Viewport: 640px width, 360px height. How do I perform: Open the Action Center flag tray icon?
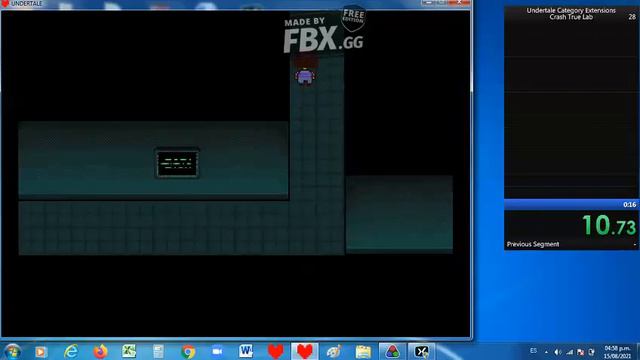click(580, 352)
